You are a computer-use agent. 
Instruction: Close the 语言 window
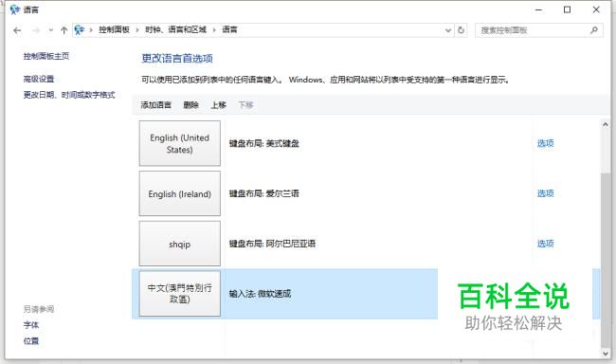(x=596, y=9)
